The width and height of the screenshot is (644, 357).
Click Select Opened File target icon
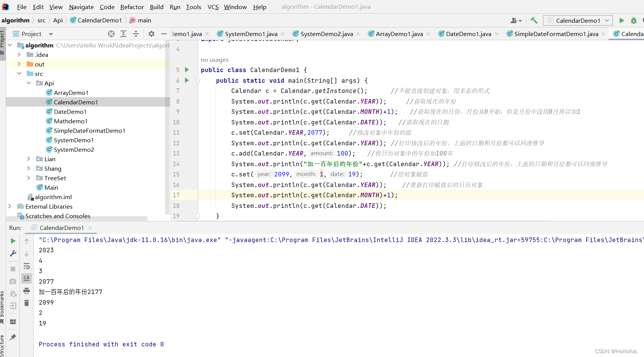coord(111,34)
